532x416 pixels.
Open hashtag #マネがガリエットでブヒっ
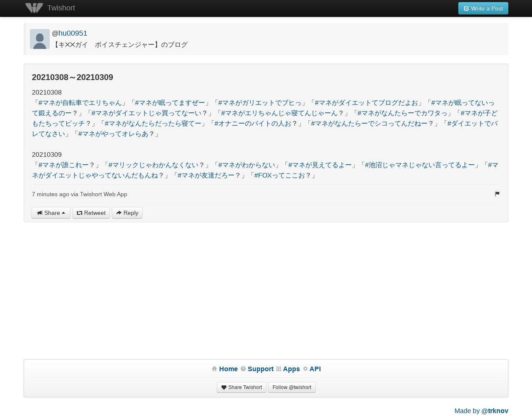[260, 103]
